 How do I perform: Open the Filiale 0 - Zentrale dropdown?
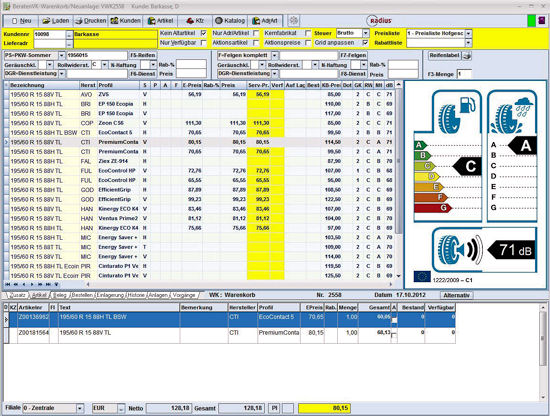pos(80,408)
